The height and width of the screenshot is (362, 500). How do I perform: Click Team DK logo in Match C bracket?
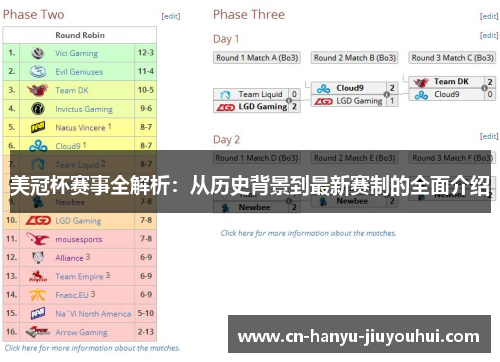(x=421, y=82)
